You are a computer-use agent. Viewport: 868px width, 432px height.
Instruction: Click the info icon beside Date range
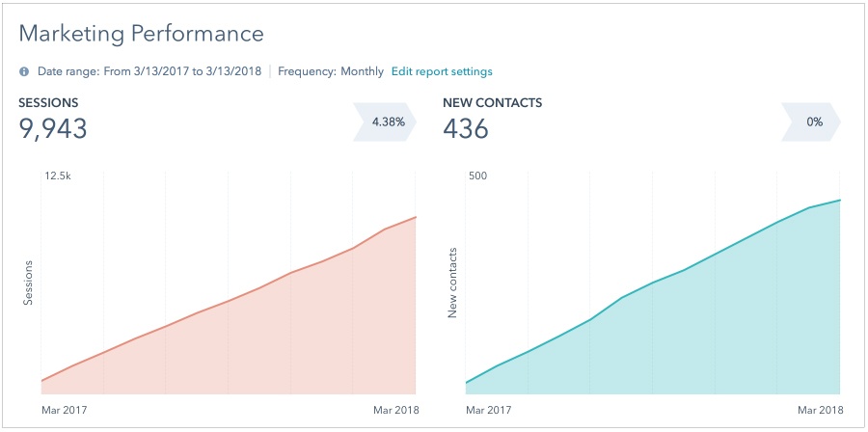(x=24, y=72)
